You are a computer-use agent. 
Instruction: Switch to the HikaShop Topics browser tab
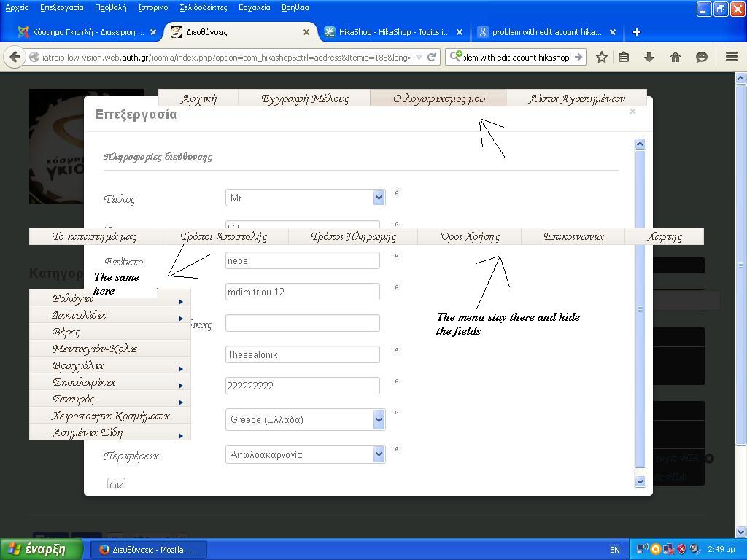[x=394, y=32]
